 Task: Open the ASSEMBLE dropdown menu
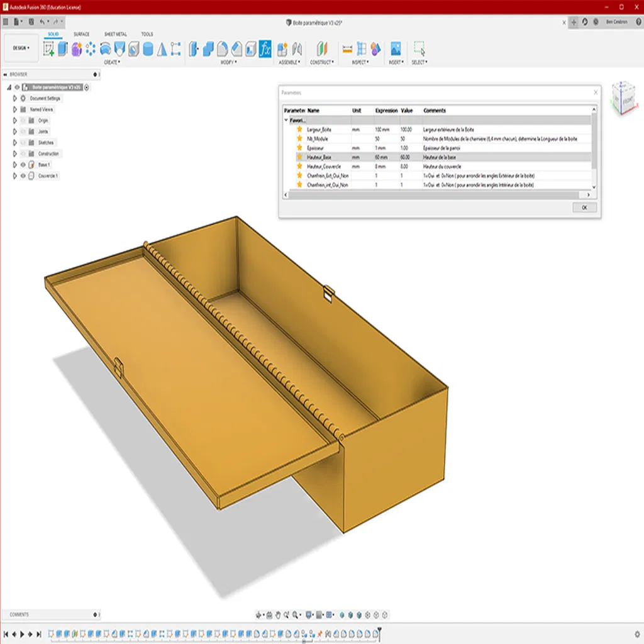point(289,62)
